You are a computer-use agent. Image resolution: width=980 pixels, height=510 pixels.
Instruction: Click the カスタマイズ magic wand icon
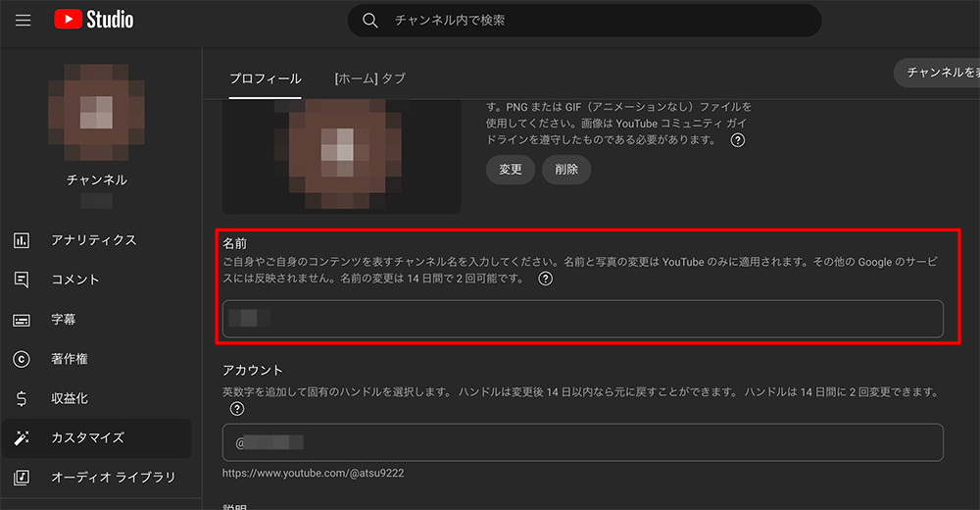pyautogui.click(x=22, y=438)
